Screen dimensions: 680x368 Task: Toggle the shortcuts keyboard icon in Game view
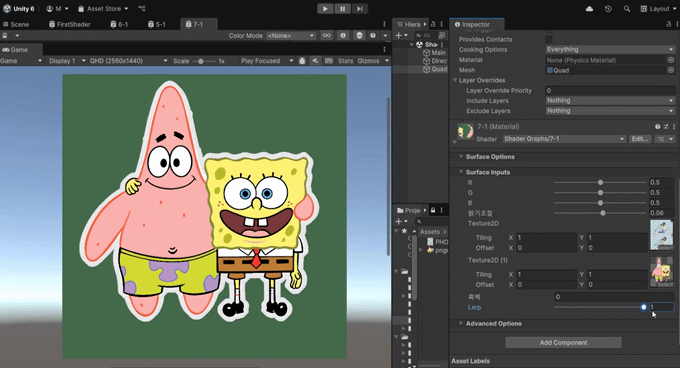(329, 61)
